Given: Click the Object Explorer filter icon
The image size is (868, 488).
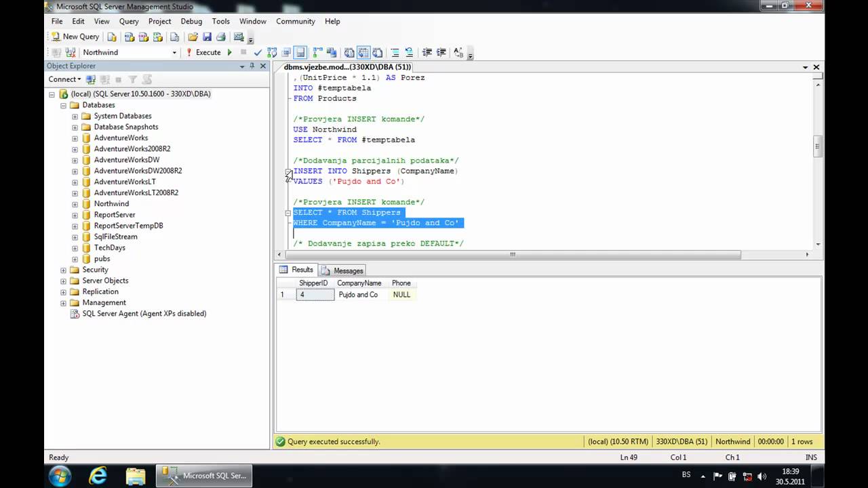Looking at the screenshot, I should pos(133,79).
